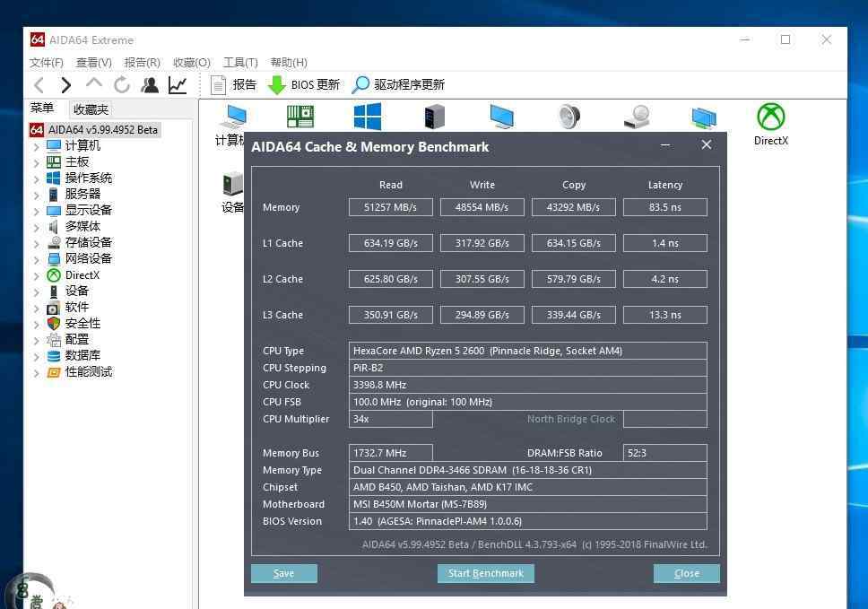Expand the 显示设备 tree node
868x609 pixels.
(37, 211)
